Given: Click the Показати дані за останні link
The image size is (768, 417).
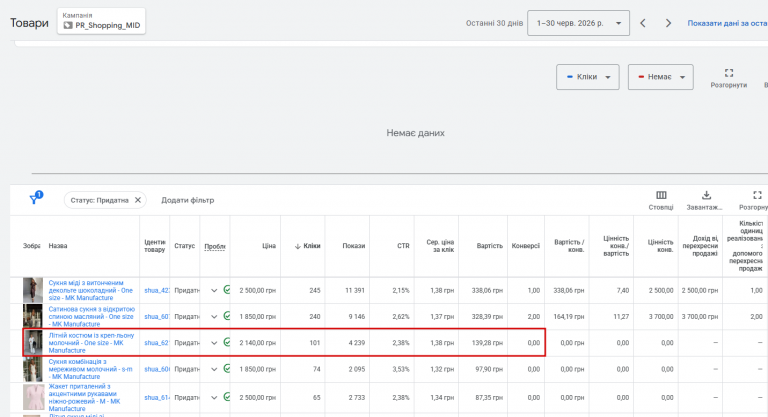Looking at the screenshot, I should (727, 23).
